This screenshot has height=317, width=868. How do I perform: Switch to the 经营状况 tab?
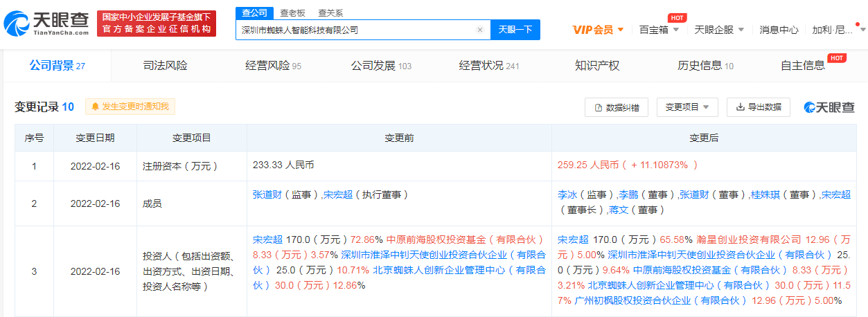(x=489, y=66)
